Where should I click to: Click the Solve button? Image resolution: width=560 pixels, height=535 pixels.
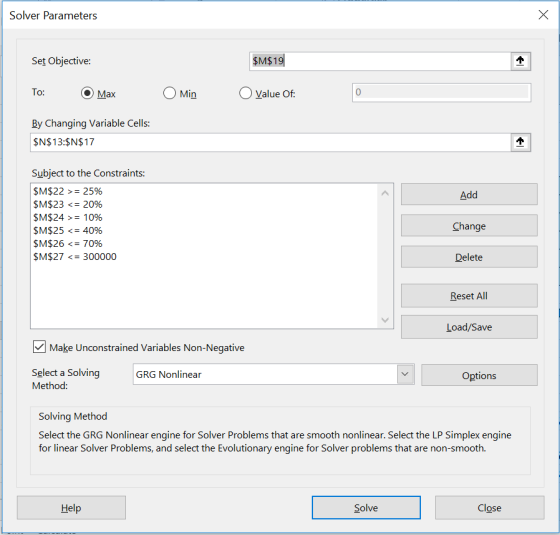pos(366,508)
